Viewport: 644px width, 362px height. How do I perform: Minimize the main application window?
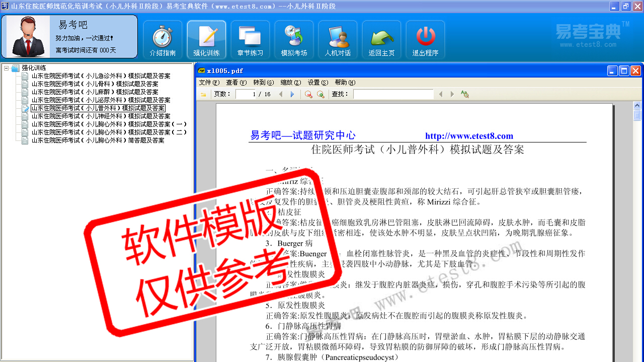pyautogui.click(x=615, y=6)
